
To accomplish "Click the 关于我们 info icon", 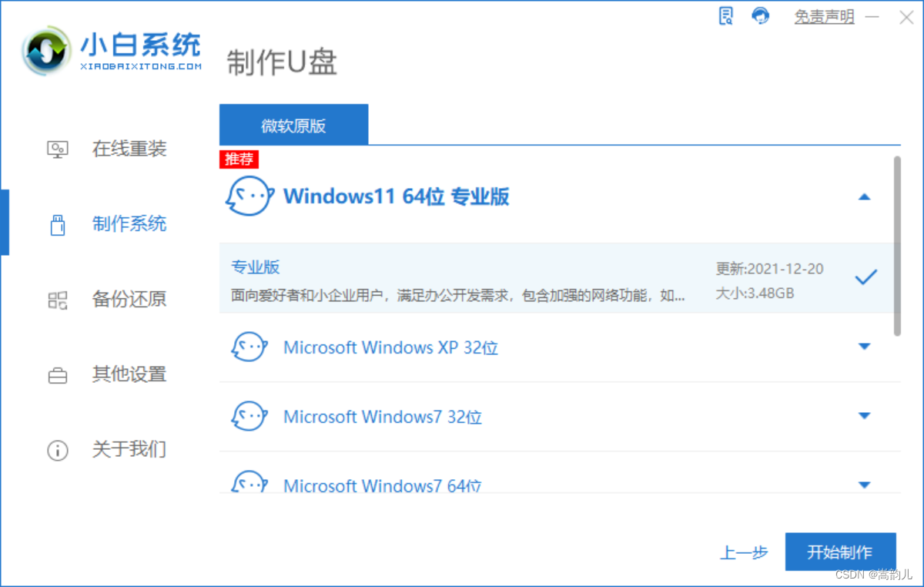I will coord(58,450).
